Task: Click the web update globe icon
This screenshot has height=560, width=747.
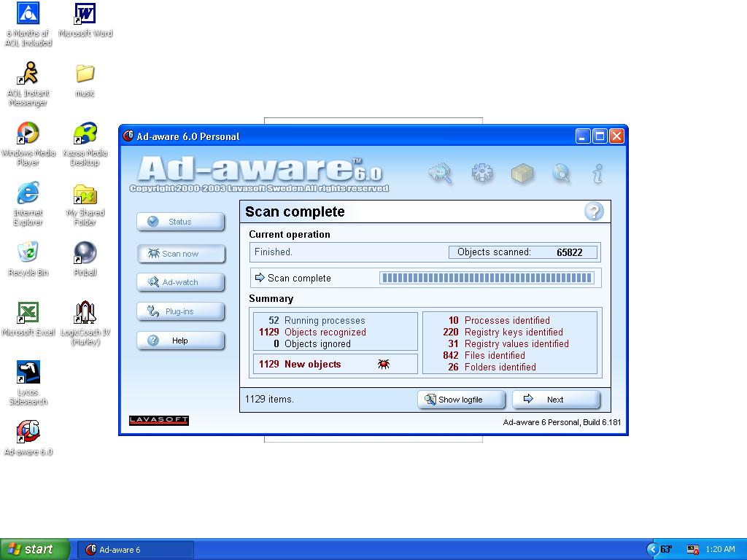Action: [x=562, y=173]
